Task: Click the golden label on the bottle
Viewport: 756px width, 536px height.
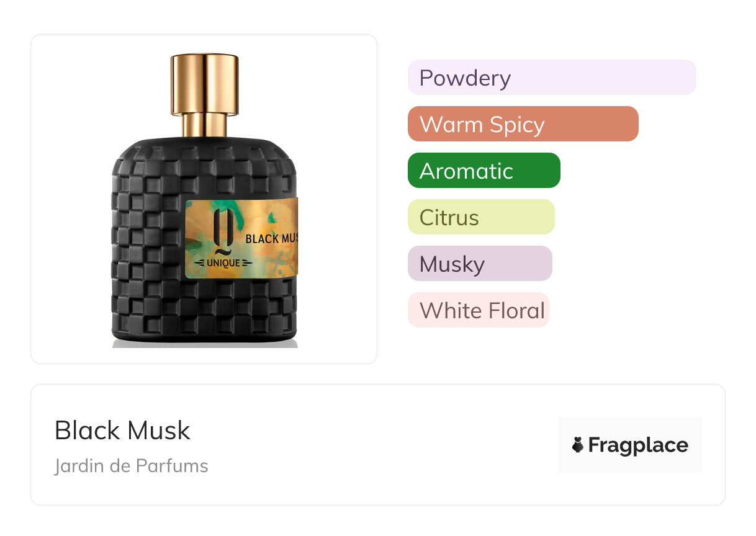Action: click(x=242, y=239)
